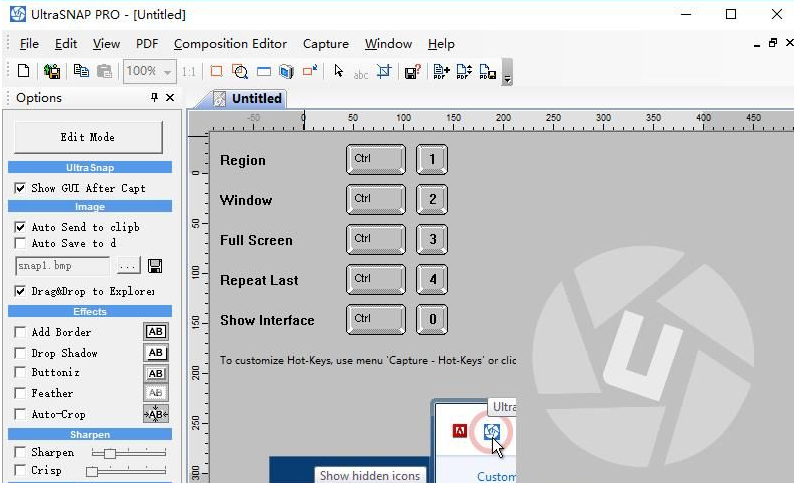794x483 pixels.
Task: Enable the Feather checkbox
Action: [20, 393]
